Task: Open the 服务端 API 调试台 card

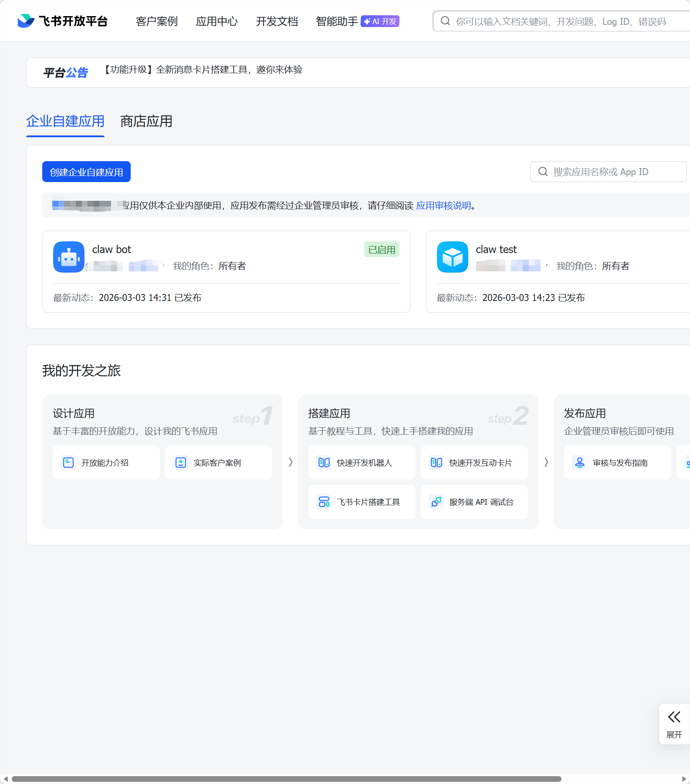Action: tap(474, 502)
